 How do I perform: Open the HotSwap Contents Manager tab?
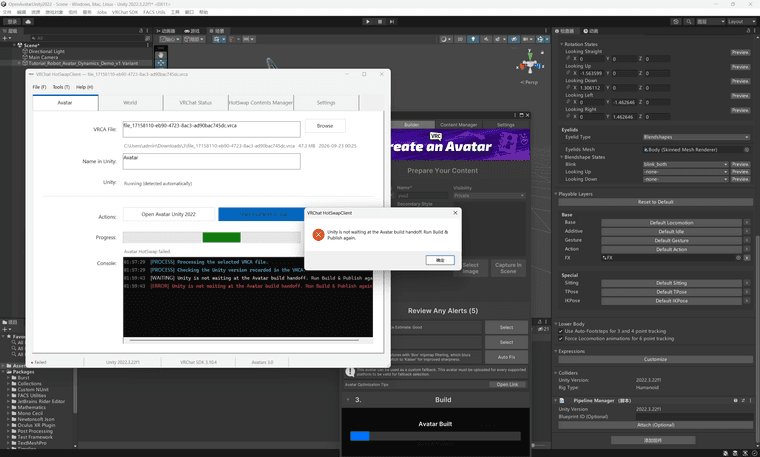click(x=261, y=103)
